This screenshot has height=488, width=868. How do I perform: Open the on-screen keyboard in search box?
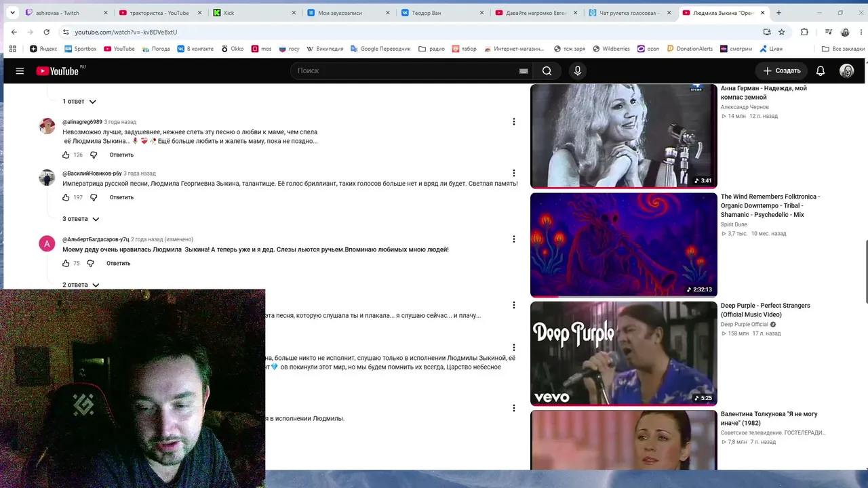[524, 70]
